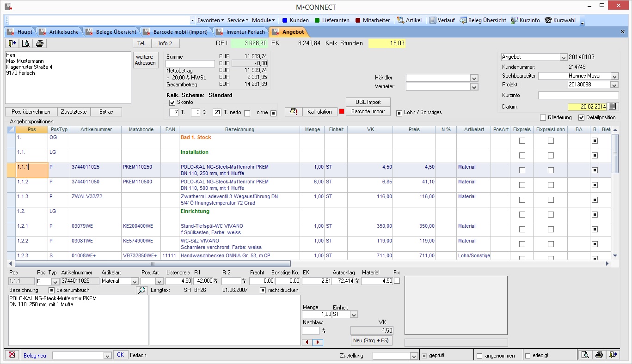Tick Fixpreis for row 1.1.2
The height and width of the screenshot is (364, 632).
(x=522, y=185)
